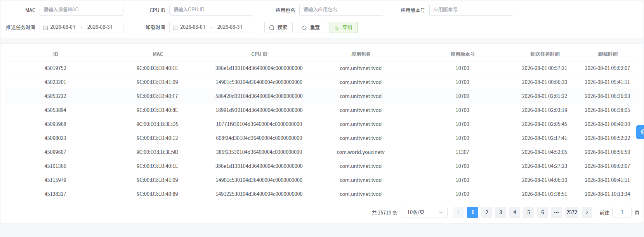
Task: Click the settings gear on the right edge
Action: (641, 132)
